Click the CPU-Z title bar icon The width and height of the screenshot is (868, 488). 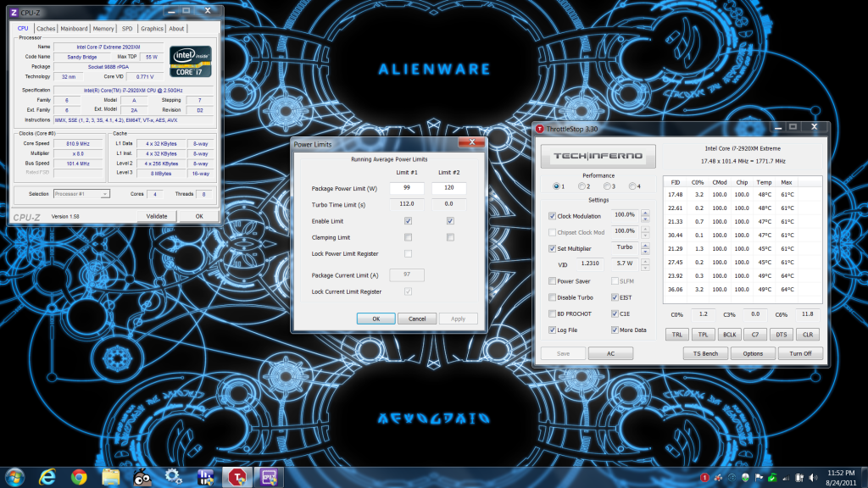[x=14, y=12]
